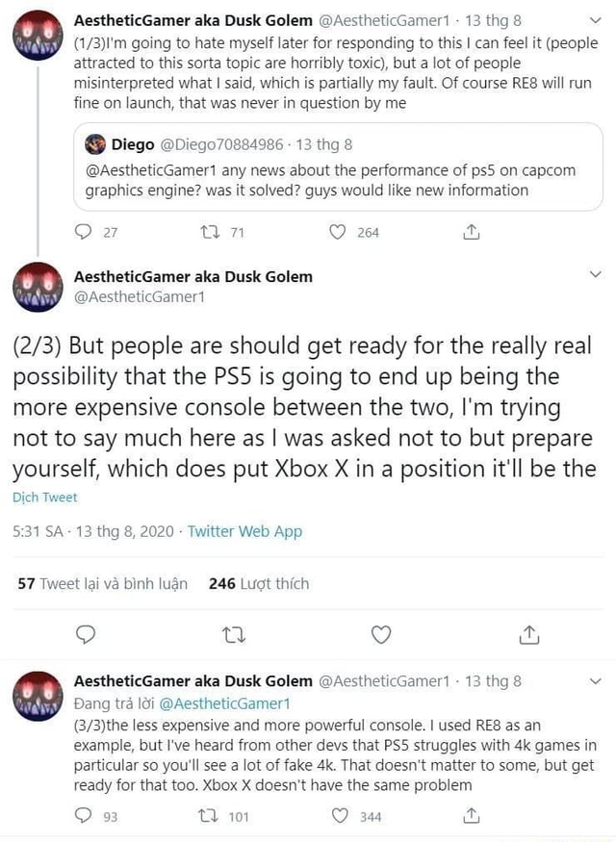616x842 pixels.
Task: View the 246 Lượt thích likes list
Action: coord(259,583)
